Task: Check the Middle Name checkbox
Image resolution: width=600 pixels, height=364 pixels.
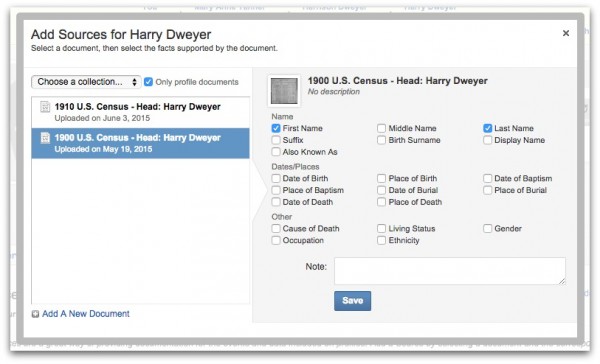Action: click(382, 128)
